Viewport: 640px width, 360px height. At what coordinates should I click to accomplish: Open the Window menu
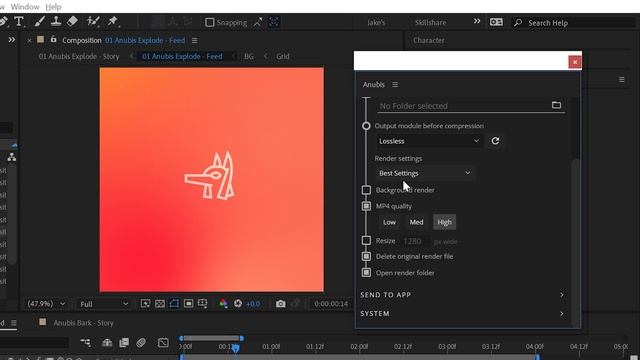pyautogui.click(x=25, y=7)
